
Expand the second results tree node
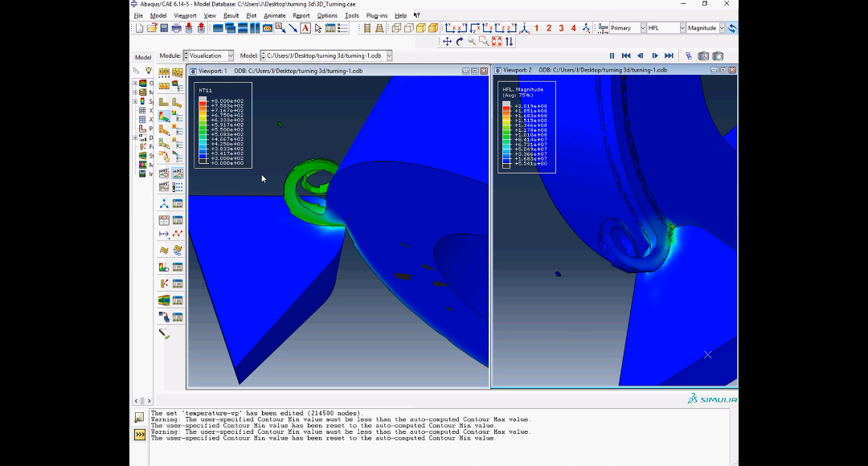point(135,92)
